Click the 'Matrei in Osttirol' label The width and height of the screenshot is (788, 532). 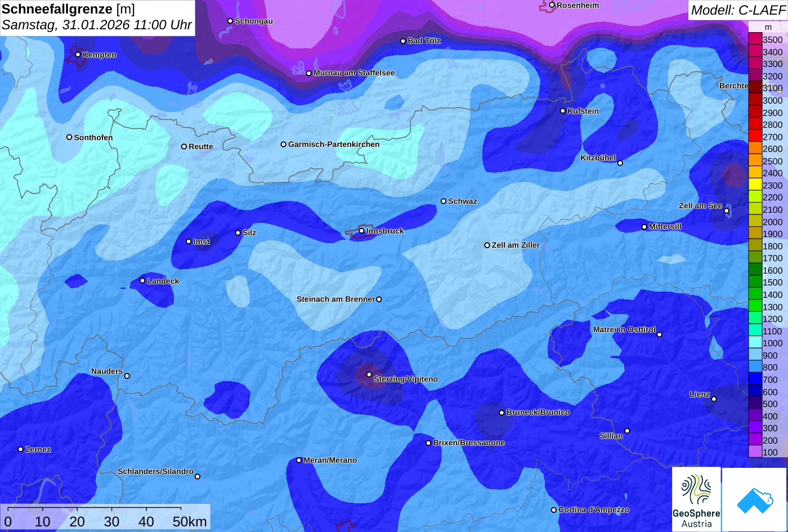click(x=624, y=329)
